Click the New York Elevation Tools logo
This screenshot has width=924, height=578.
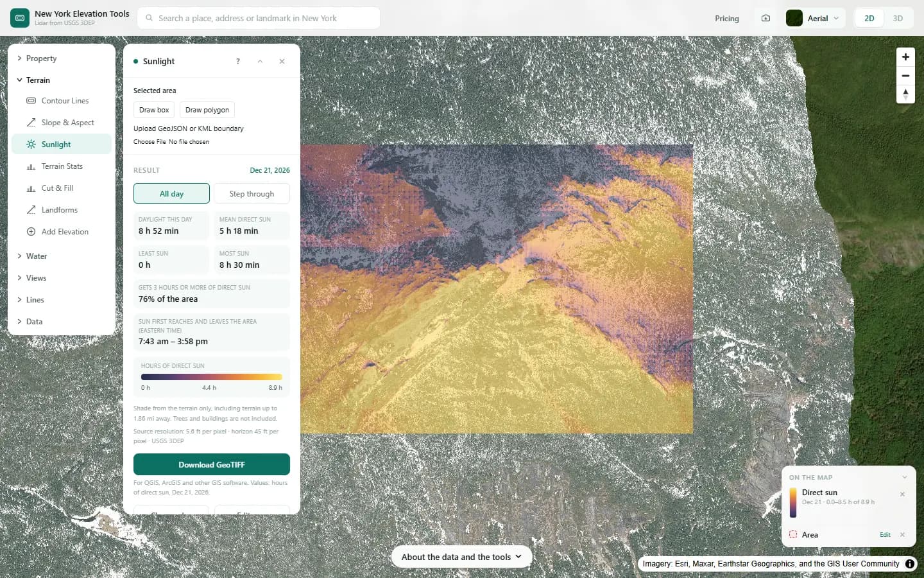[x=20, y=18]
